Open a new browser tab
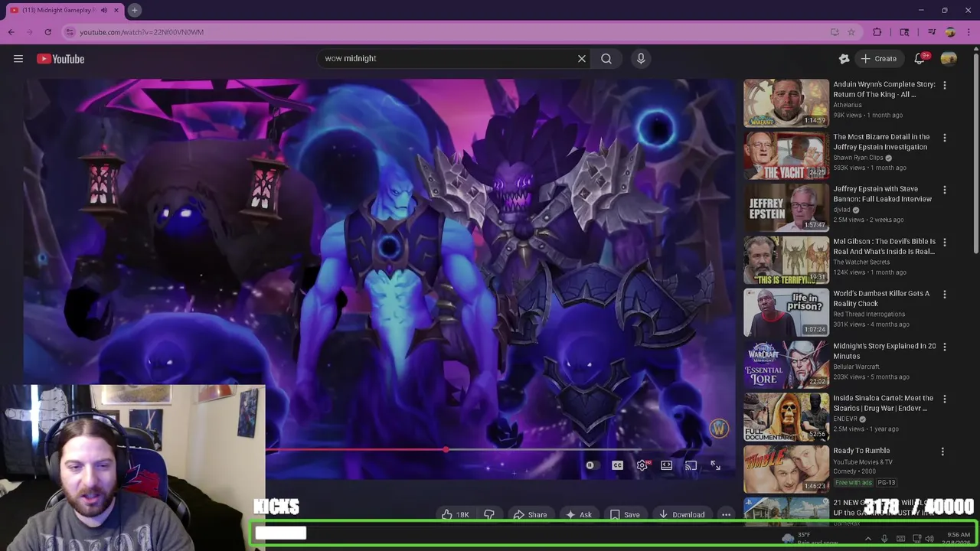 point(134,10)
